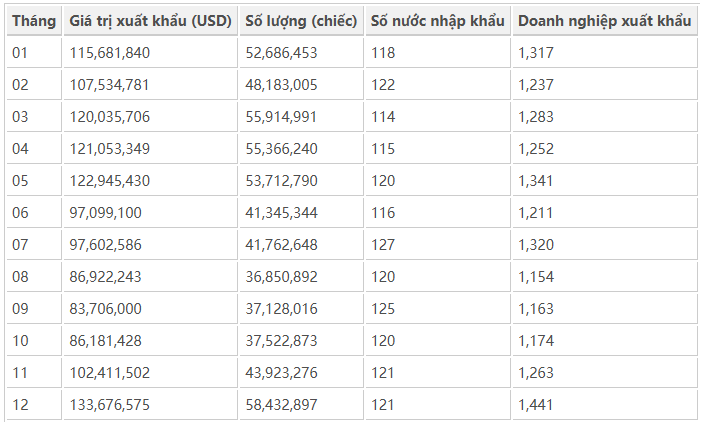Screen dimensions: 709x425
Task: Click the "Tháng" column header
Action: [34, 21]
